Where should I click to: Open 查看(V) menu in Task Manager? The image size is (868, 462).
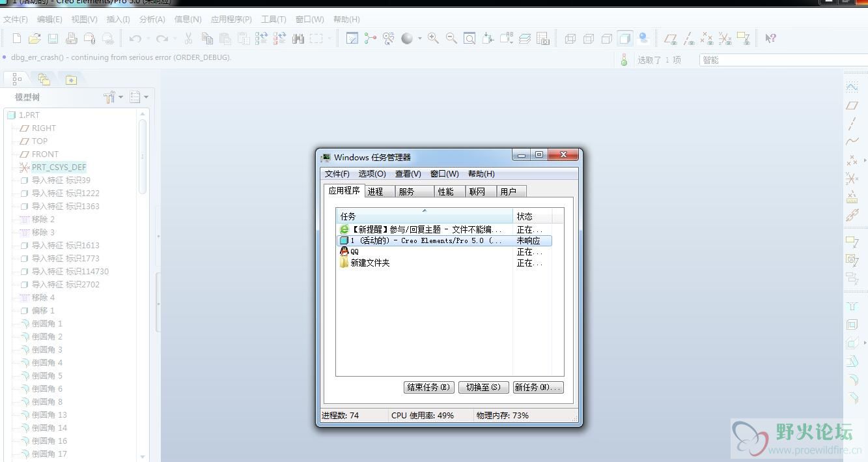(408, 174)
